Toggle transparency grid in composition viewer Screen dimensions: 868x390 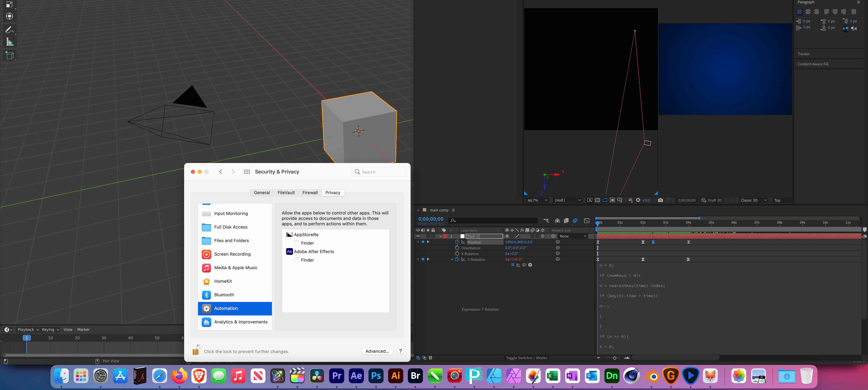(x=597, y=200)
